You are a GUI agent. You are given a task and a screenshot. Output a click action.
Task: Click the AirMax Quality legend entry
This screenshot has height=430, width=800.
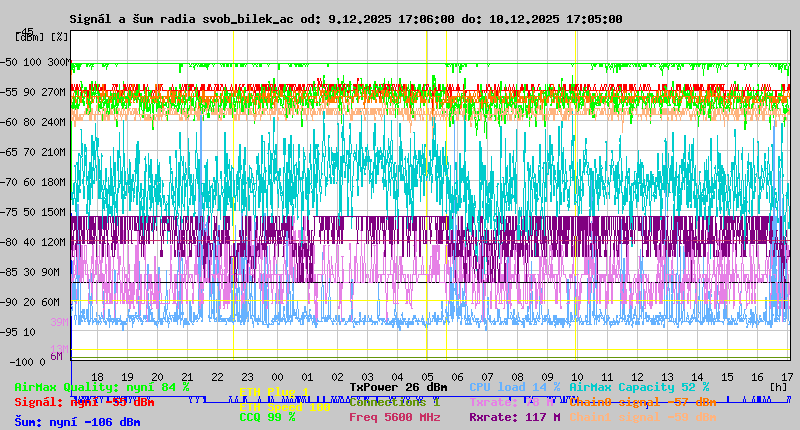101,387
